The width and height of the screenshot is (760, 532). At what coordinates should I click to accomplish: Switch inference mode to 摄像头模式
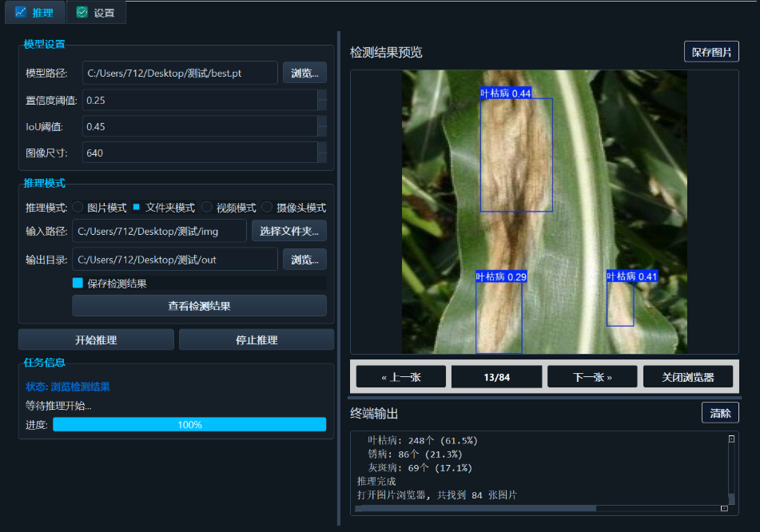tap(266, 208)
